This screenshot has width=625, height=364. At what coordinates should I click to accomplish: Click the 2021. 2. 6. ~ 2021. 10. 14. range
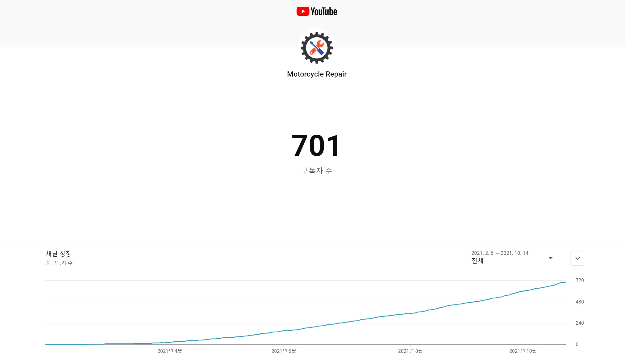500,253
